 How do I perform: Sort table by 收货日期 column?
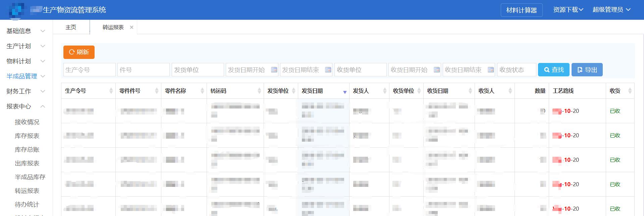[x=470, y=91]
